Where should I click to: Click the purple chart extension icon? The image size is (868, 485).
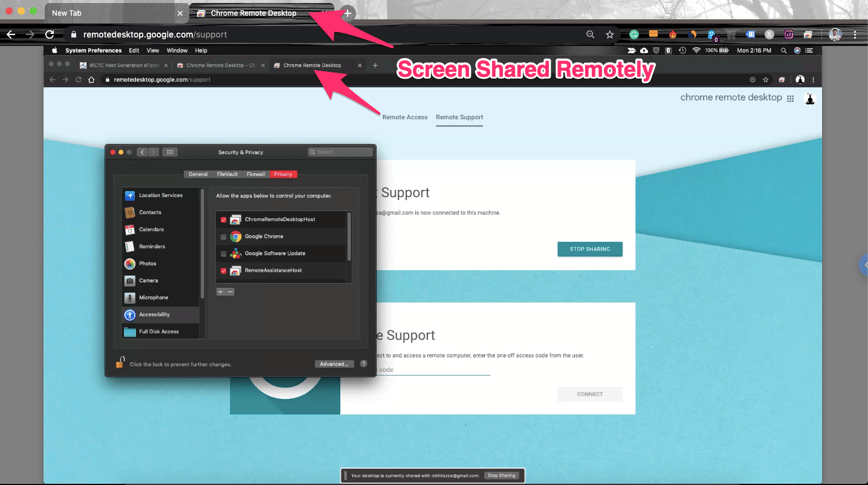point(789,34)
